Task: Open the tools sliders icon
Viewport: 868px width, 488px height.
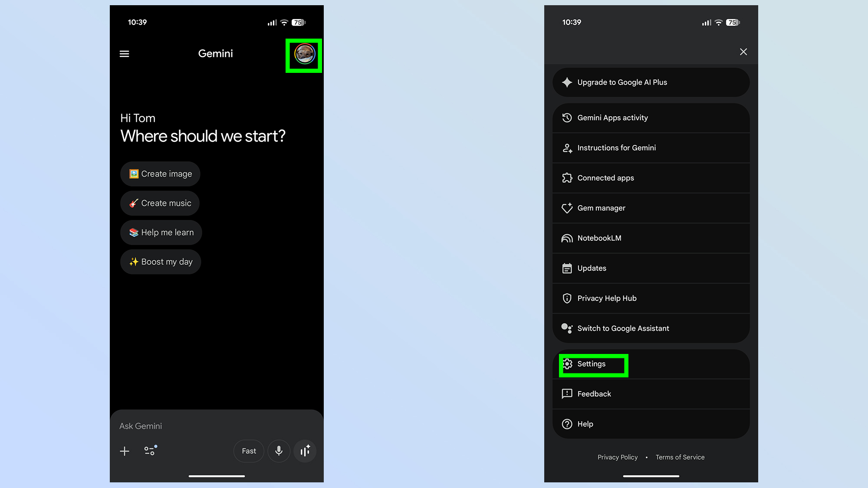Action: click(x=150, y=451)
